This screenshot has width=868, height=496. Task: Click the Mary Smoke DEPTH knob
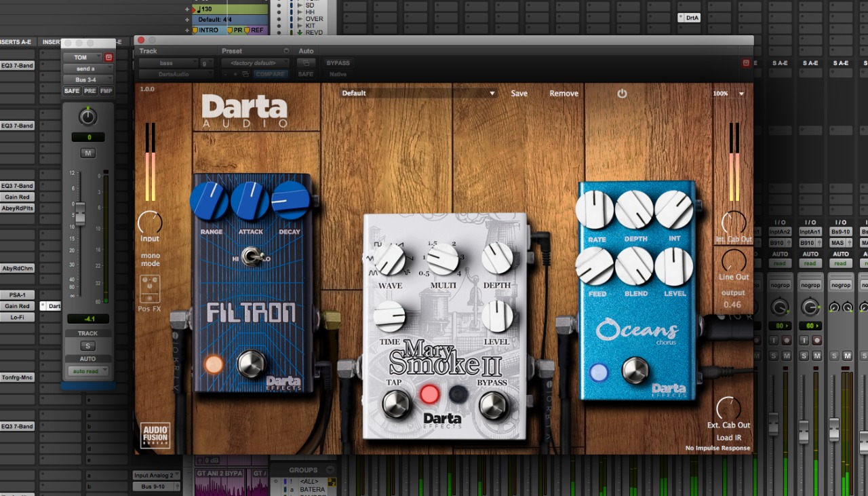pos(498,259)
